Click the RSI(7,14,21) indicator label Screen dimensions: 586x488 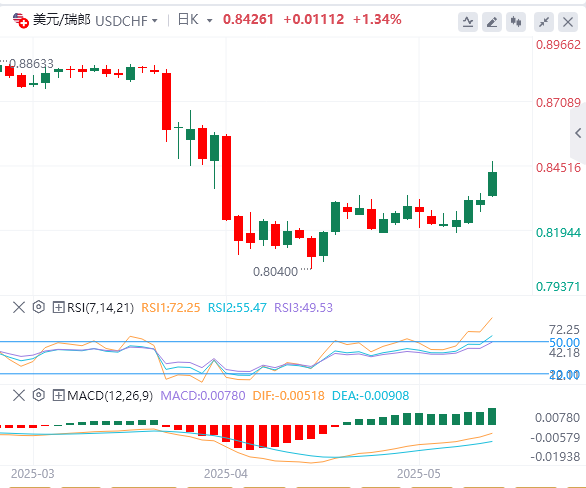pos(100,308)
